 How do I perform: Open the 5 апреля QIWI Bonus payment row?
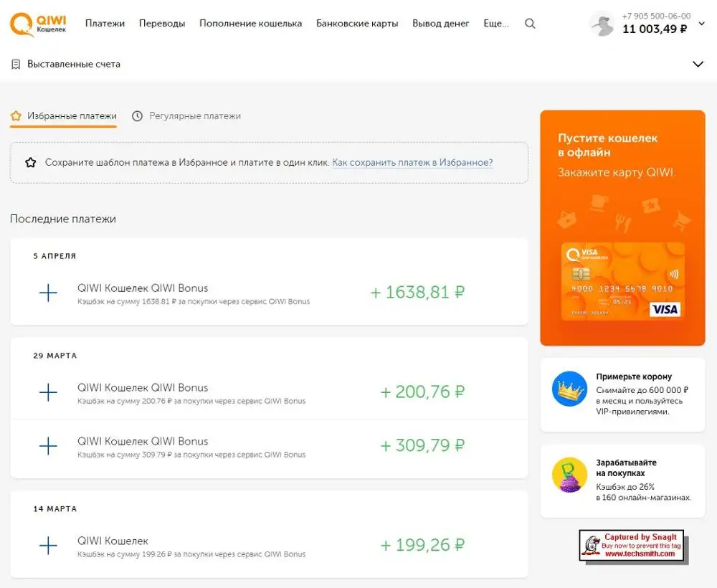[269, 293]
